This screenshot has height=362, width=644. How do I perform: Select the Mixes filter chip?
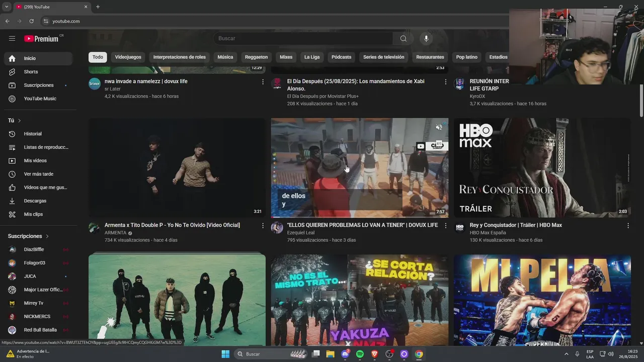point(286,57)
